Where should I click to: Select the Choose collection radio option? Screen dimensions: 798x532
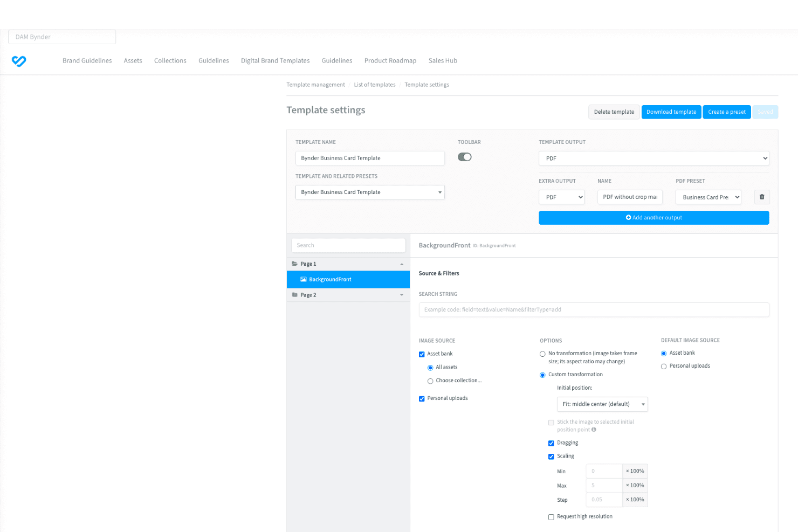pos(430,381)
